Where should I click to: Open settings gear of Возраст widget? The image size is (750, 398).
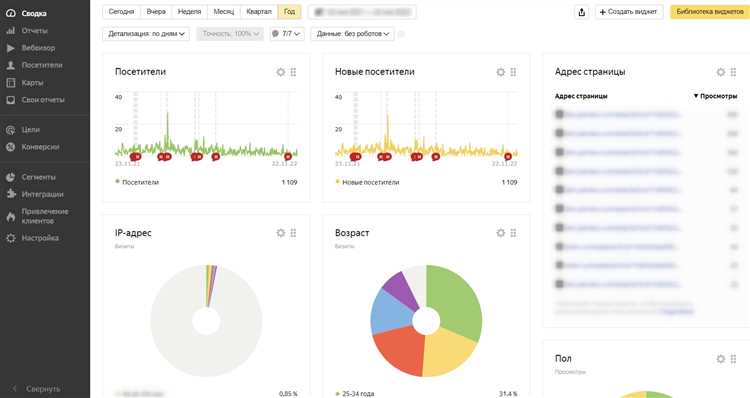coord(501,233)
